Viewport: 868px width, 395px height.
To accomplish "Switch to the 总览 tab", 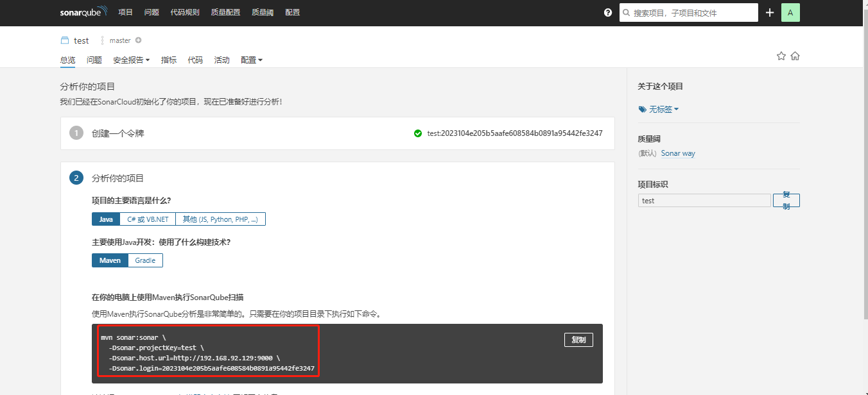I will (x=67, y=60).
